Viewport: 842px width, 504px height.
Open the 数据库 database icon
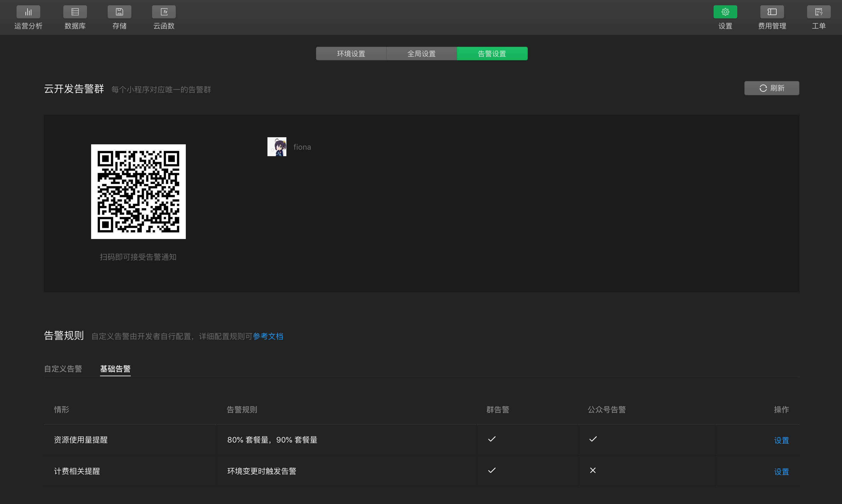(x=75, y=12)
